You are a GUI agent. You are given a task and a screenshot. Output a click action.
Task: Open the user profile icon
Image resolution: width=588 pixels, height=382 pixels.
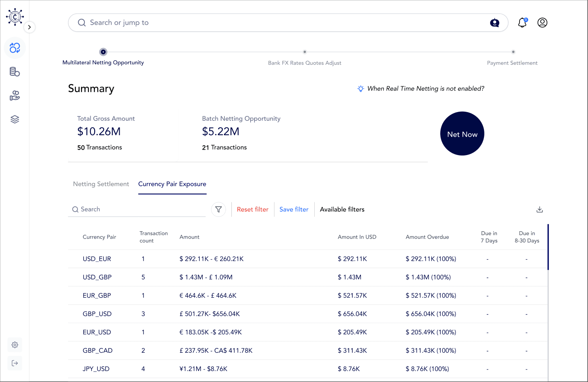(542, 23)
